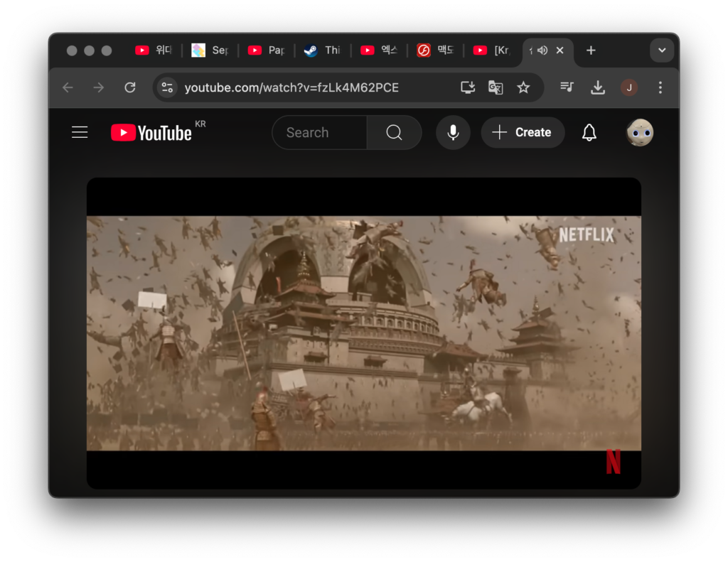Viewport: 728px width, 562px height.
Task: Mute the active tab via speaker icon
Action: [x=542, y=50]
